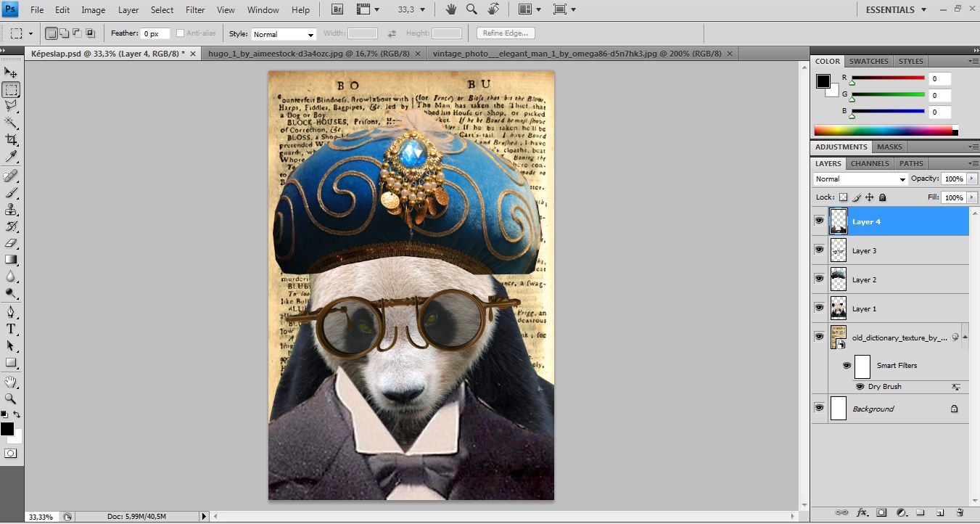The height and width of the screenshot is (524, 980).
Task: Select the Pen tool
Action: pyautogui.click(x=11, y=313)
